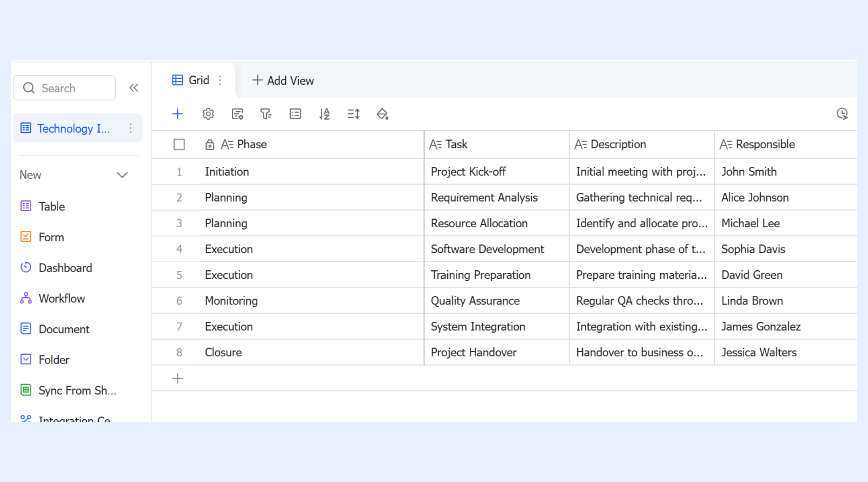Open the field configuration icon
Image resolution: width=868 pixels, height=482 pixels.
[237, 114]
